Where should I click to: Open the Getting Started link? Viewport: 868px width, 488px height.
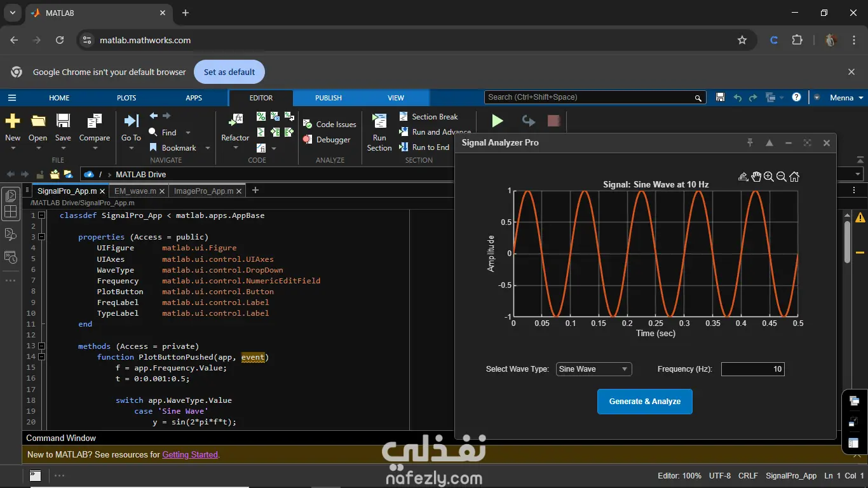click(x=190, y=455)
